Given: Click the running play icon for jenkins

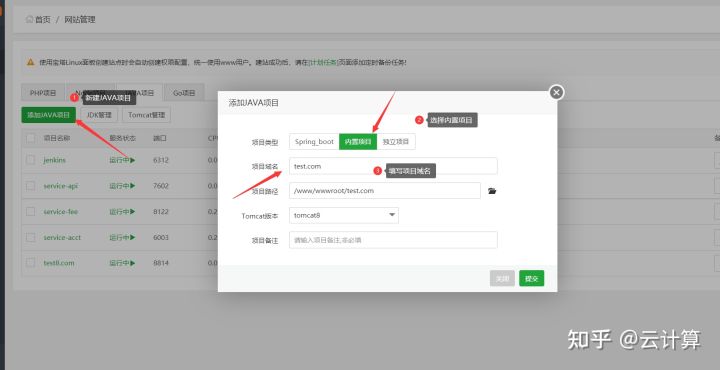Looking at the screenshot, I should click(132, 160).
